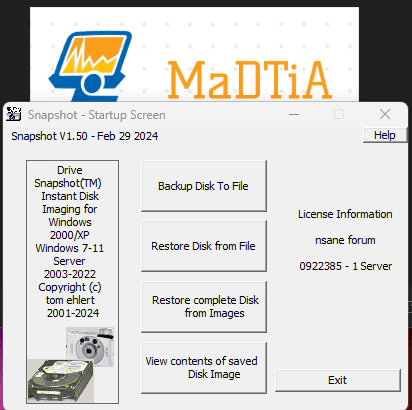Start Backup Disk To File
Image resolution: width=412 pixels, height=410 pixels.
tap(204, 186)
